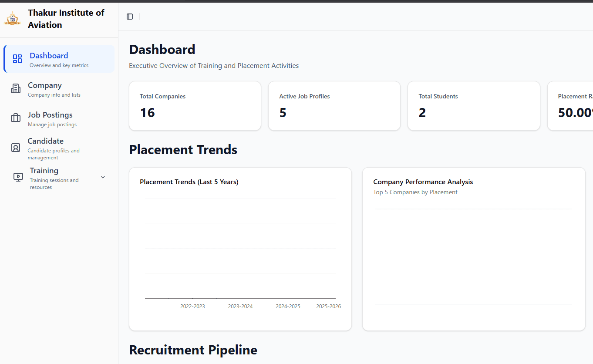Viewport: 593px width, 364px height.
Task: Click the Total Companies value 16
Action: (x=147, y=113)
